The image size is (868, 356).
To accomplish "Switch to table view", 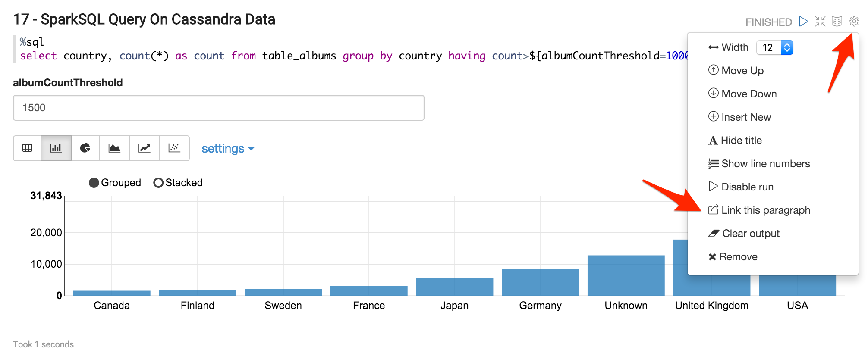I will (x=27, y=148).
